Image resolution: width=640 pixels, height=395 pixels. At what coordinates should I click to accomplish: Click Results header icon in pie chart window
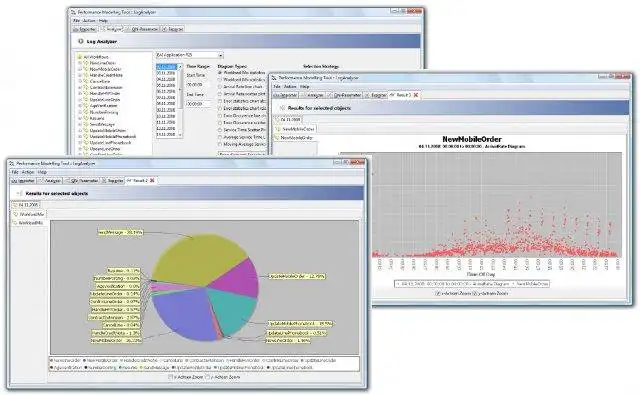[x=19, y=193]
